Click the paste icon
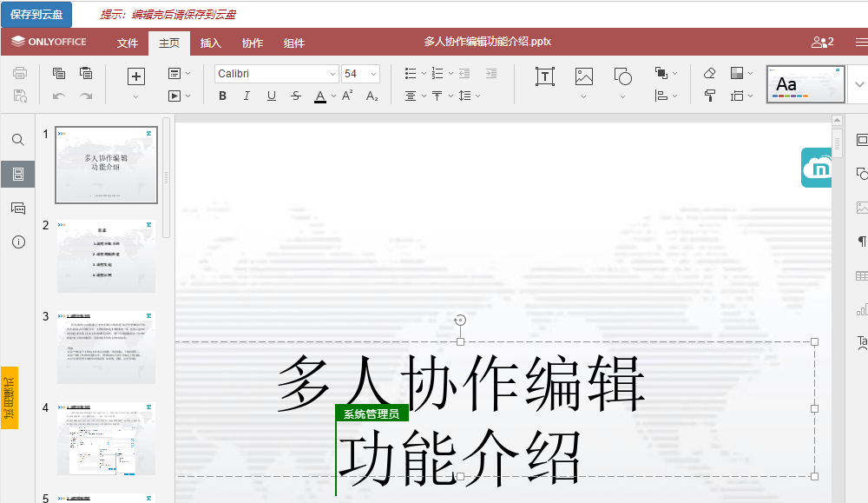Viewport: 868px width, 503px height. click(86, 73)
